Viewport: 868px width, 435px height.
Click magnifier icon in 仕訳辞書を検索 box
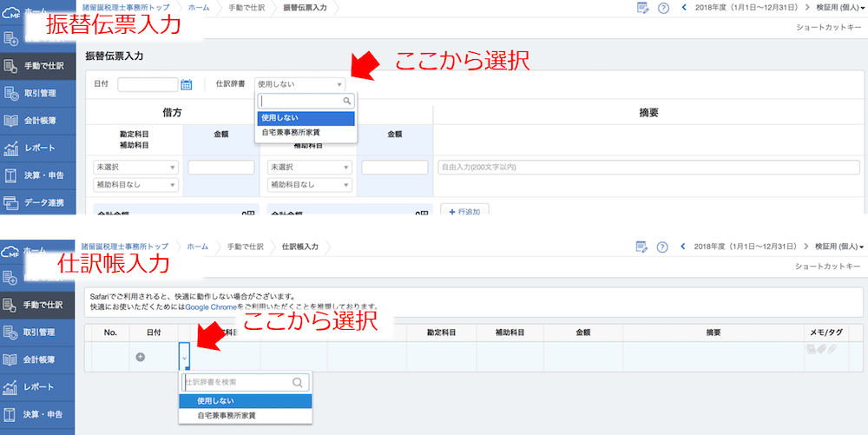click(298, 382)
